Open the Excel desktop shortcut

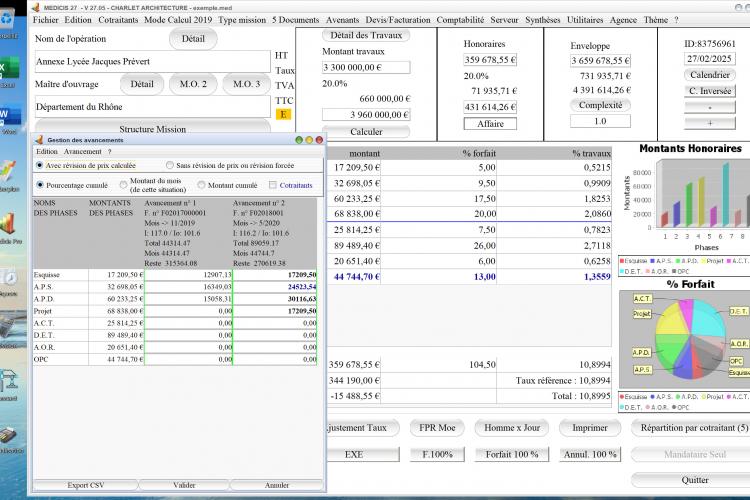(x=9, y=68)
